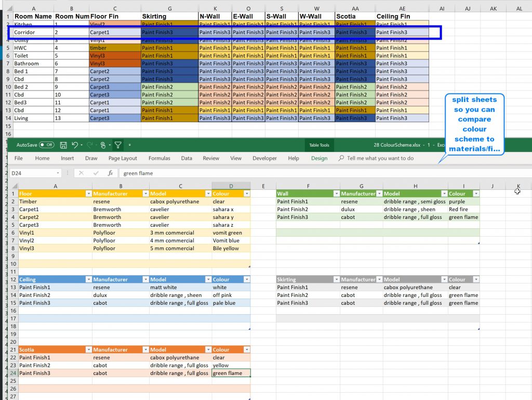Click the formula bar Cancel X icon
532x400 pixels.
click(x=82, y=173)
